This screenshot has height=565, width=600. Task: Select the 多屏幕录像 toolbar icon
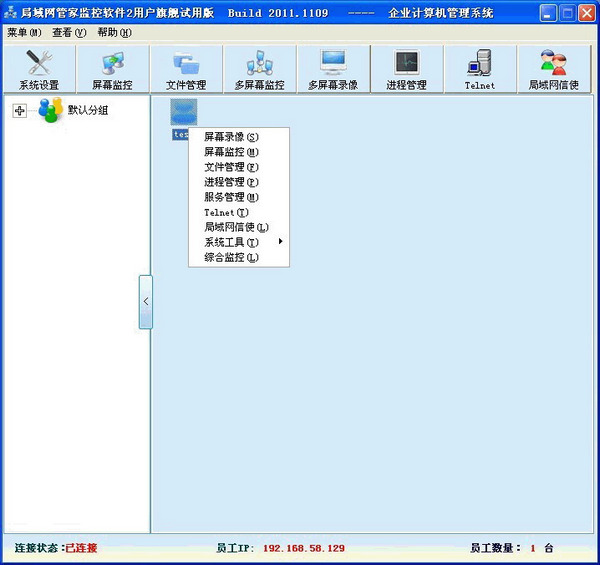(x=333, y=69)
